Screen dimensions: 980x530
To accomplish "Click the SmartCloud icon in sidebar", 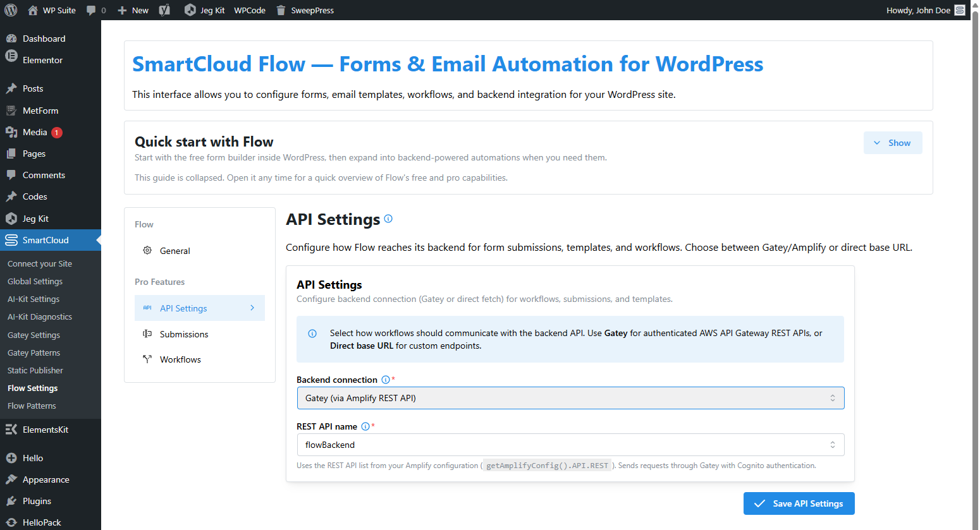I will [x=11, y=240].
